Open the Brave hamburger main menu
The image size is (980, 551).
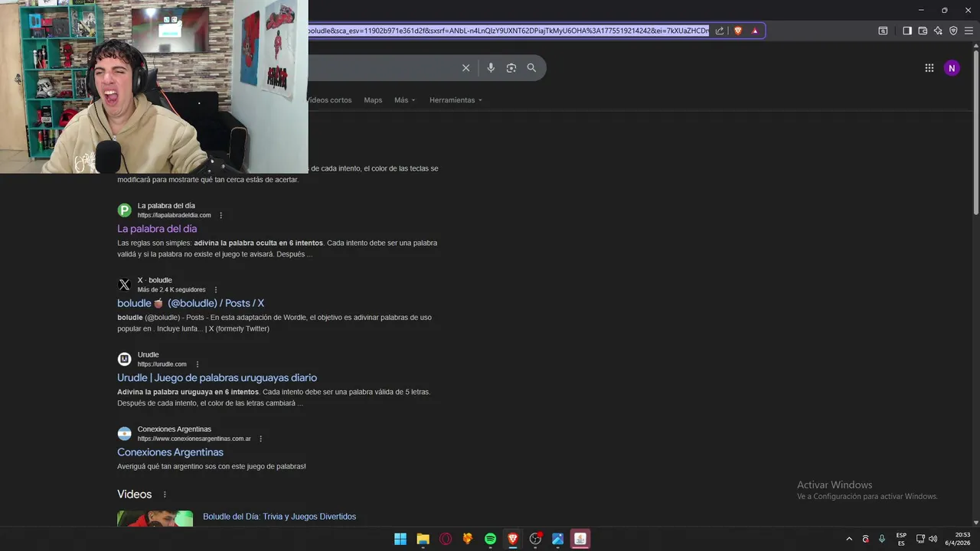(969, 31)
